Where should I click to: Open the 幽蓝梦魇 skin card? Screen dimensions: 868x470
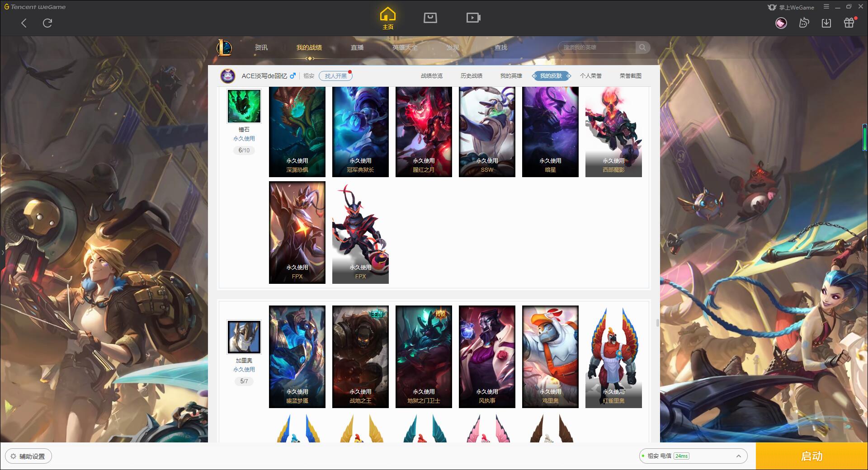coord(297,357)
